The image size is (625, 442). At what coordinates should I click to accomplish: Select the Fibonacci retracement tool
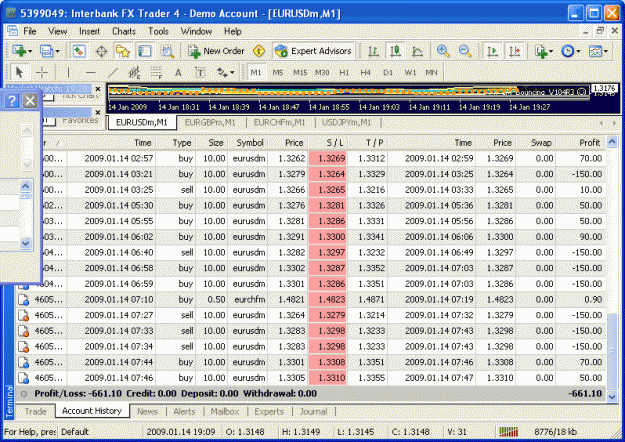coord(157,73)
